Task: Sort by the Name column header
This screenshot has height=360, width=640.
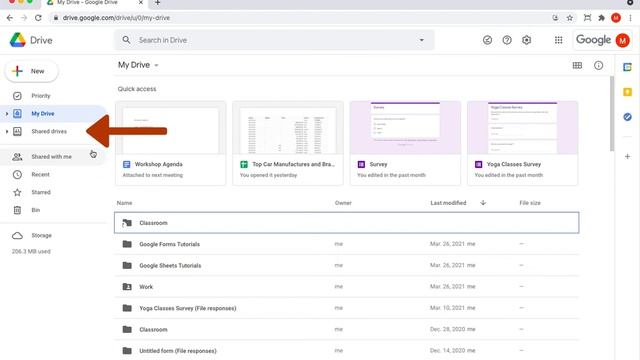Action: pyautogui.click(x=124, y=203)
